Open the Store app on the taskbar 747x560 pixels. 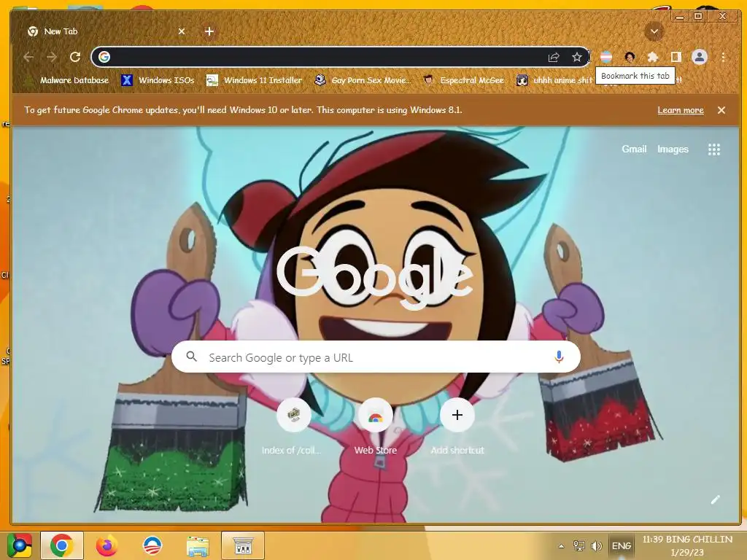tap(242, 546)
